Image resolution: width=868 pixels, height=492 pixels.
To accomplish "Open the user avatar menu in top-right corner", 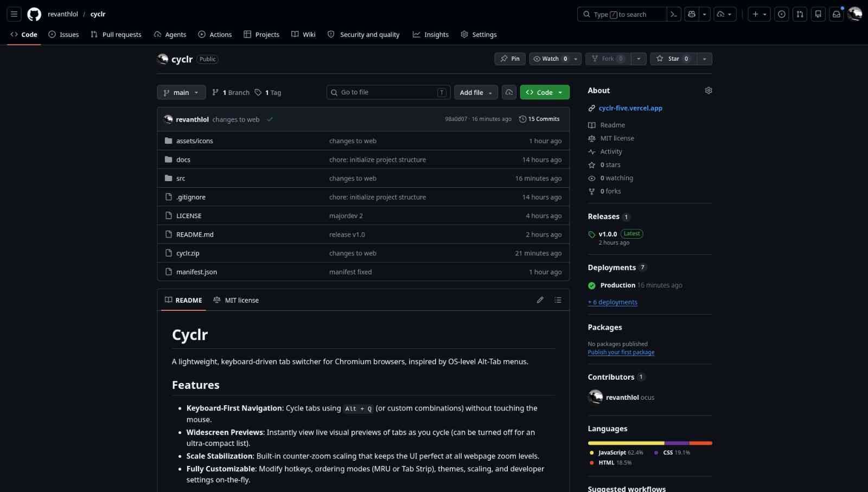I will pos(855,14).
